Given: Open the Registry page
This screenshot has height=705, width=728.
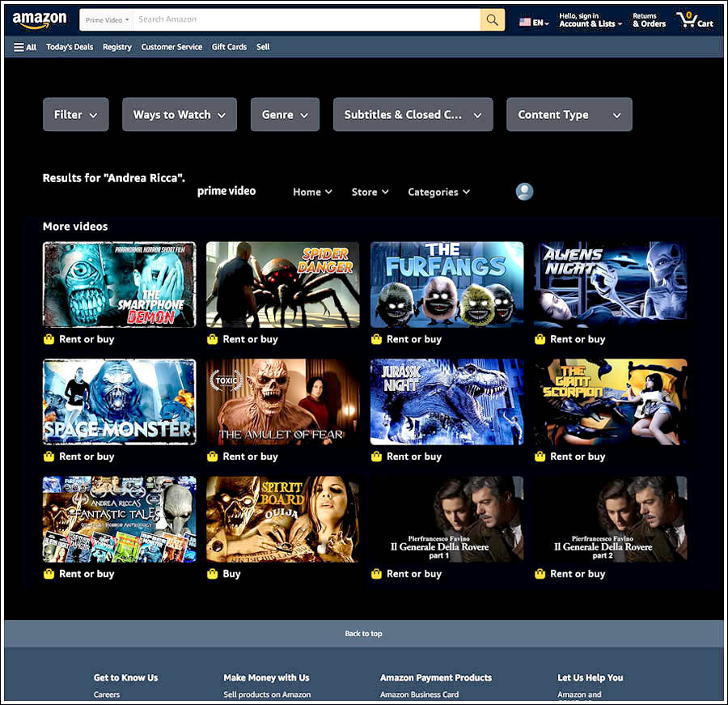Looking at the screenshot, I should point(117,47).
